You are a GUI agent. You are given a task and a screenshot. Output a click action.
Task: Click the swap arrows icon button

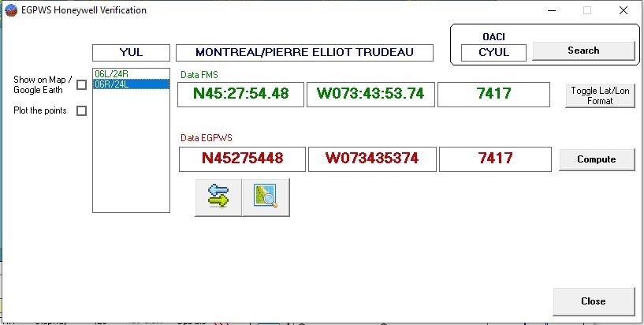tap(218, 197)
